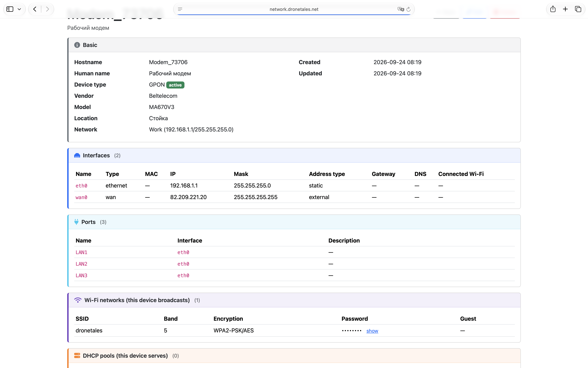Open the sidebar options dropdown chevron

coord(19,9)
